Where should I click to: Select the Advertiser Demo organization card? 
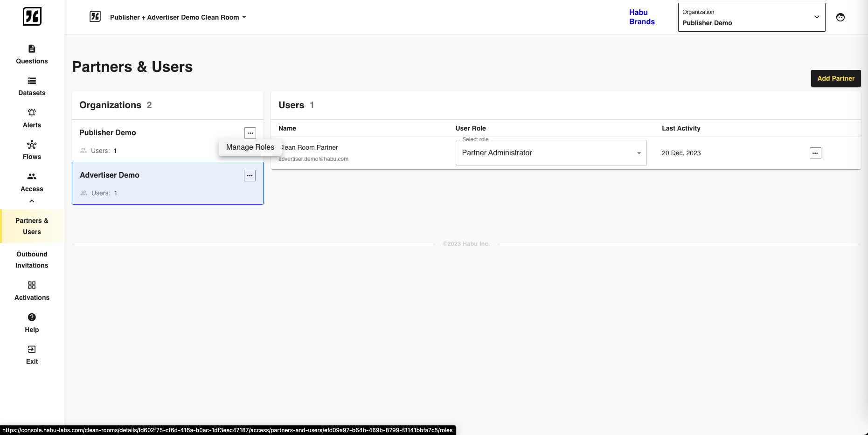click(167, 183)
